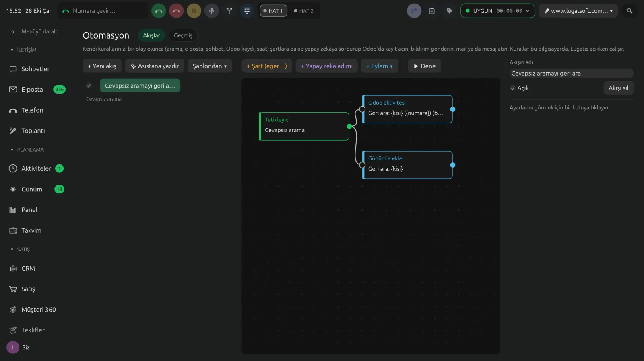
Task: Open the Şablondan dropdown
Action: pyautogui.click(x=210, y=66)
